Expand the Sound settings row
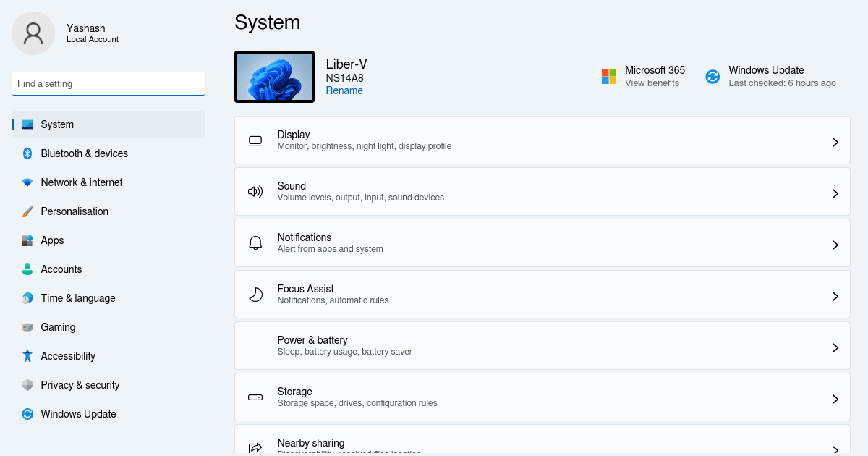 (542, 191)
